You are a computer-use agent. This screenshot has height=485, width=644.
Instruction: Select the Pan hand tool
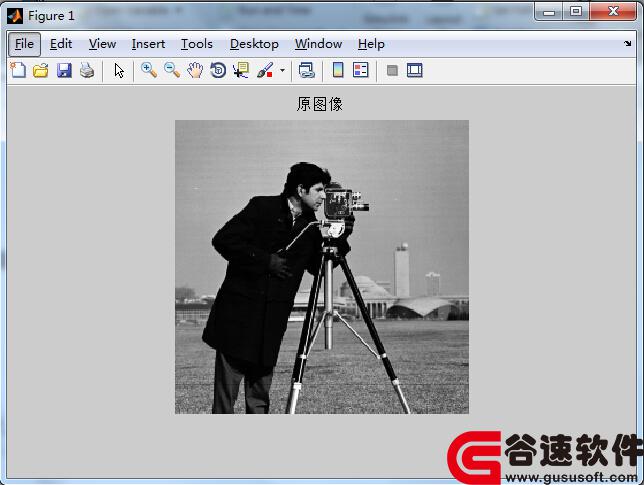tap(195, 70)
